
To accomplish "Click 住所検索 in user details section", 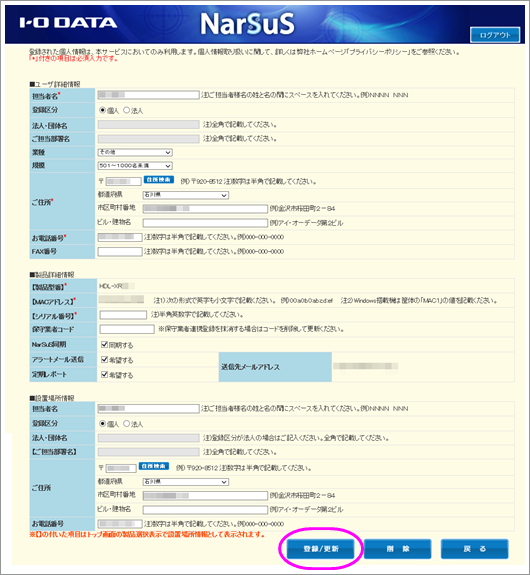I will (158, 180).
